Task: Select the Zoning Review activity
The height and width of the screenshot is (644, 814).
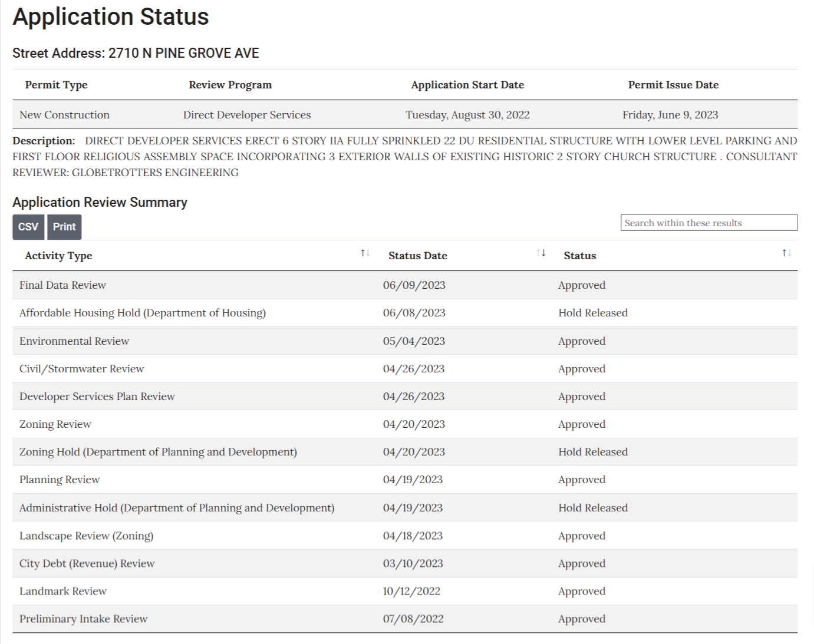Action: coord(55,424)
